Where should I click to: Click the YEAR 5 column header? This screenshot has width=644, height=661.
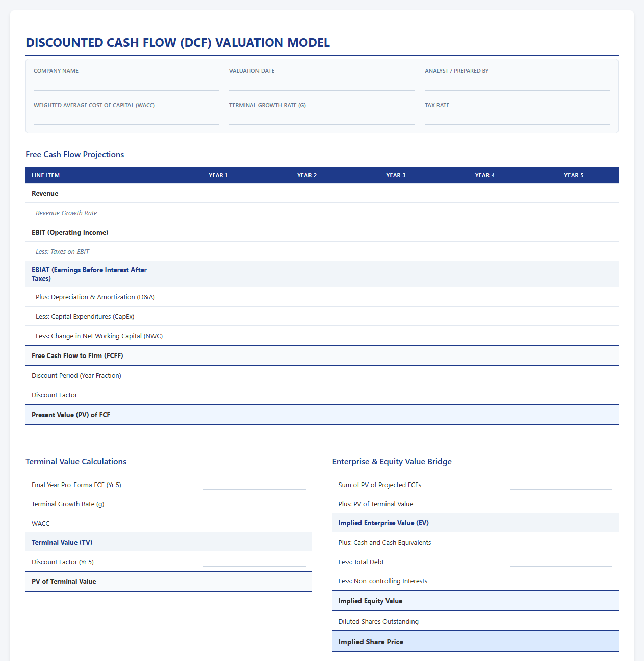point(574,175)
